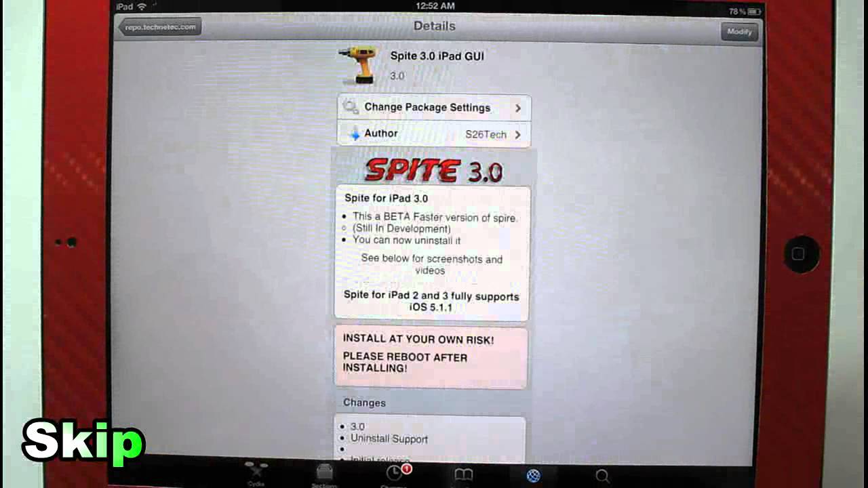The height and width of the screenshot is (488, 868).
Task: Open the Cydia home tab
Action: 256,474
